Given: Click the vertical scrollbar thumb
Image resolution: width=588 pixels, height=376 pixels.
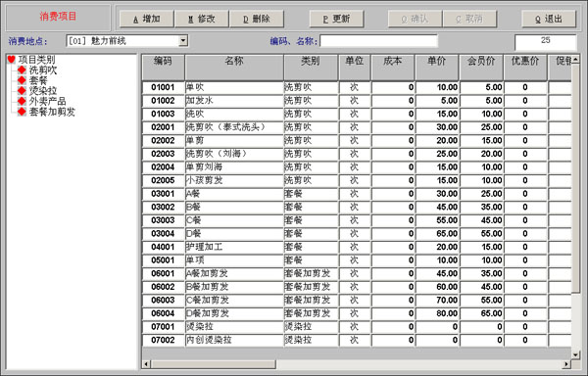Looking at the screenshot, I should click(575, 178).
